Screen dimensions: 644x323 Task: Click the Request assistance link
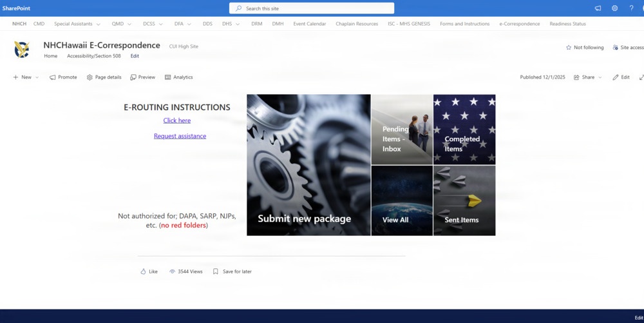point(180,136)
